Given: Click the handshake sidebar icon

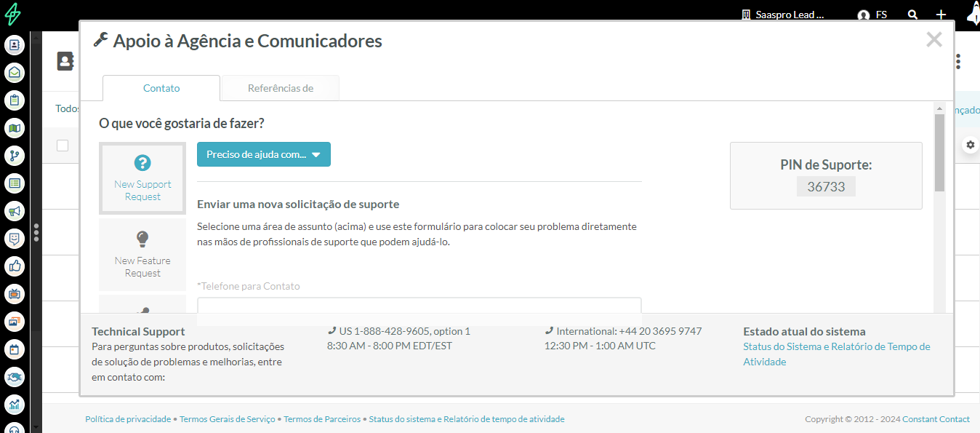Looking at the screenshot, I should (15, 377).
